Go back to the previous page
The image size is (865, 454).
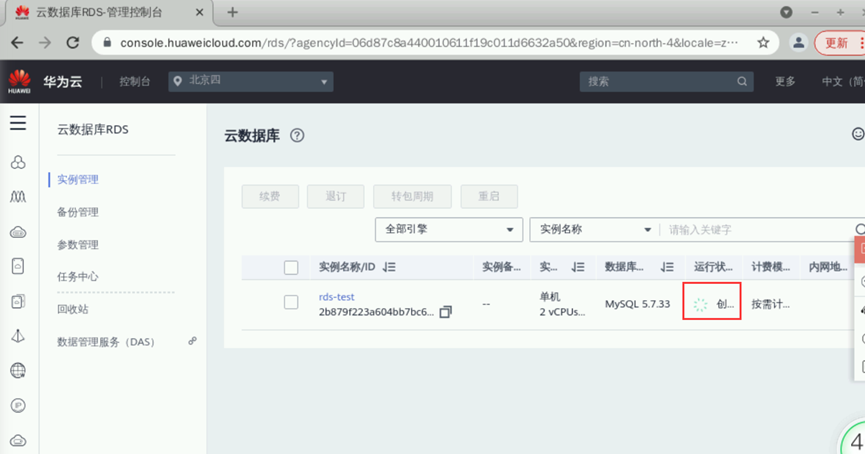coord(17,42)
